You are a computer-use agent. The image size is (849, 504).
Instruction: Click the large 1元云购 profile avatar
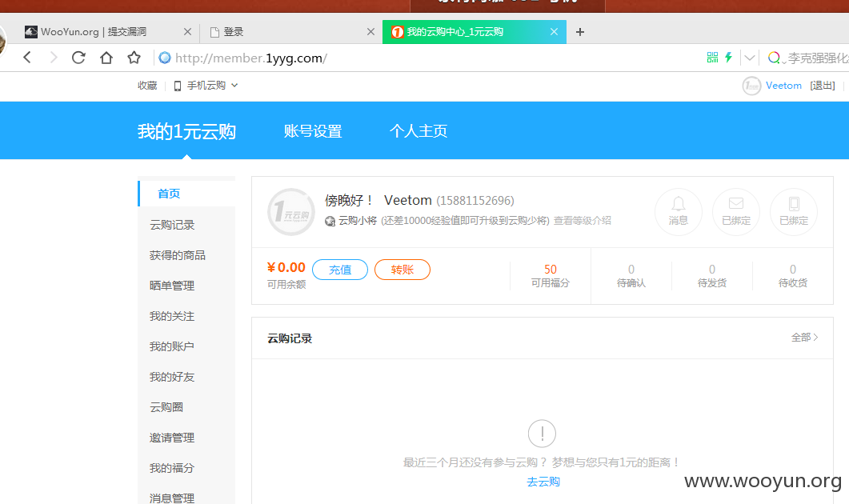[x=291, y=212]
